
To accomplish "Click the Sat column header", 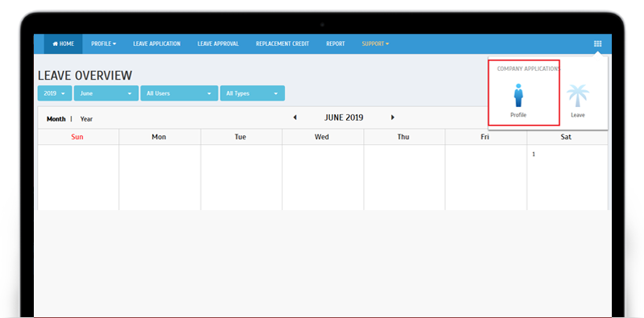I will coord(566,137).
